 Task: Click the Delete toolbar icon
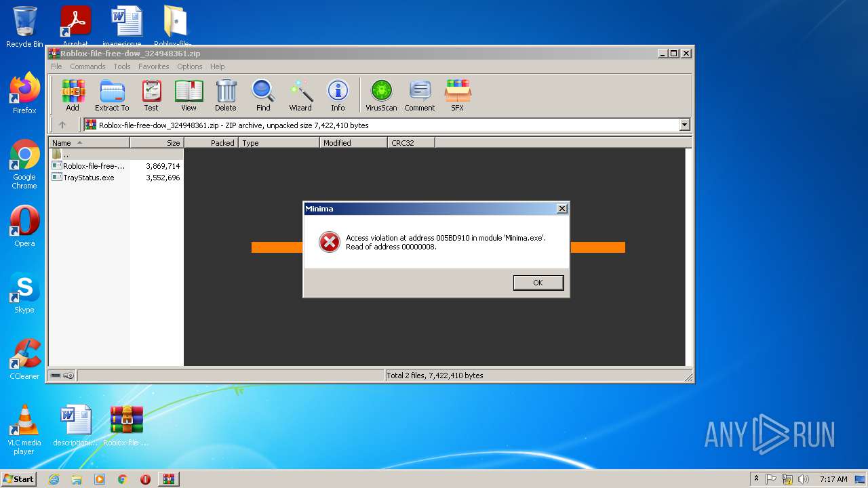(x=226, y=96)
